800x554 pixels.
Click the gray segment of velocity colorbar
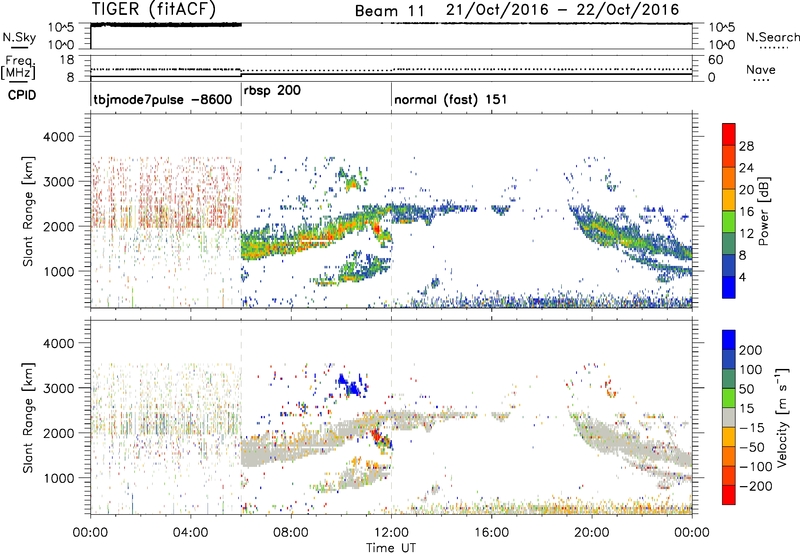pos(729,418)
